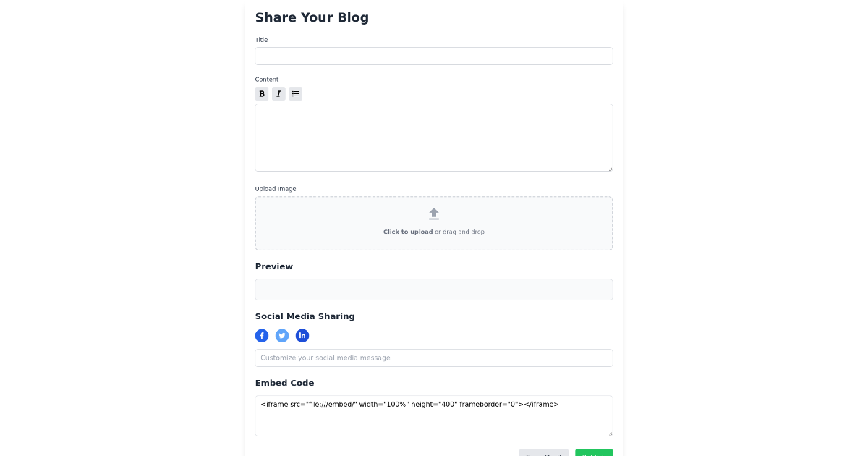Image resolution: width=868 pixels, height=456 pixels.
Task: Share the blog on Facebook
Action: pyautogui.click(x=262, y=335)
